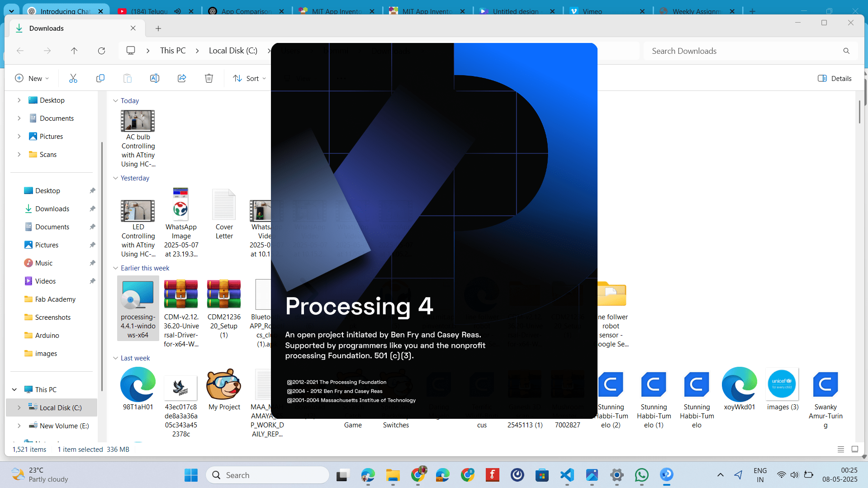Go up one folder level with Up arrow
The width and height of the screenshot is (868, 488).
(74, 51)
